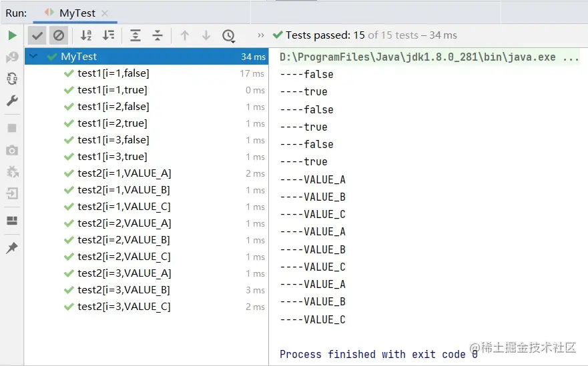Click the last '----VALUE_C' console line
This screenshot has height=366, width=588.
pyautogui.click(x=313, y=319)
